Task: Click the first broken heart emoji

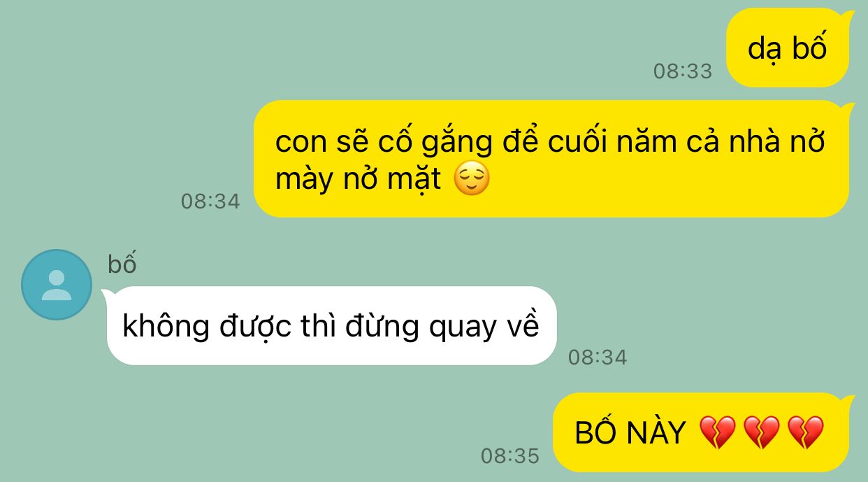Action: 718,433
